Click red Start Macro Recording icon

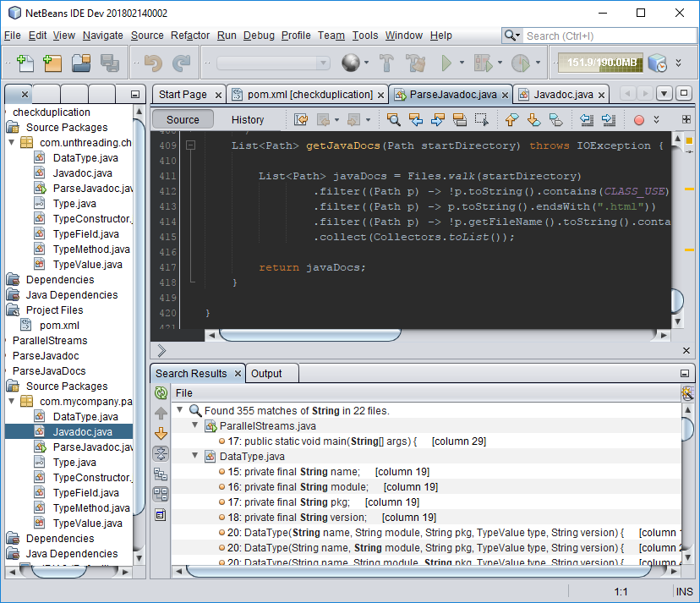(639, 120)
